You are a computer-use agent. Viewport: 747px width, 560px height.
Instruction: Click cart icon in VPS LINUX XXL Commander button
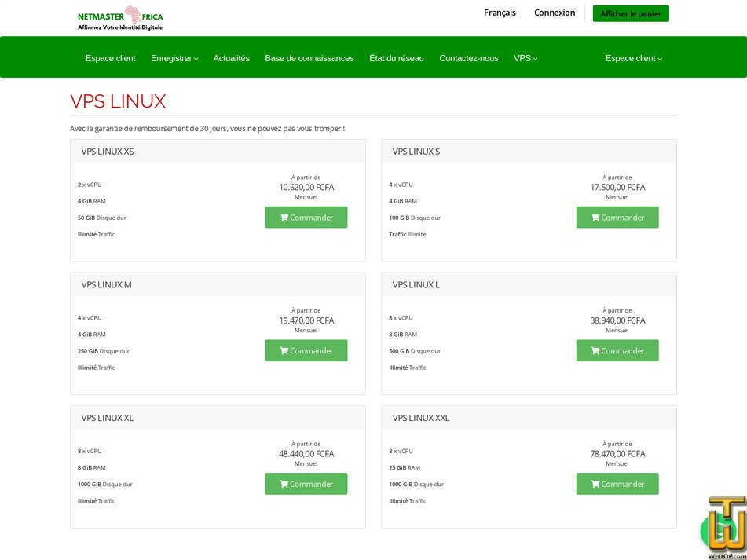595,485
